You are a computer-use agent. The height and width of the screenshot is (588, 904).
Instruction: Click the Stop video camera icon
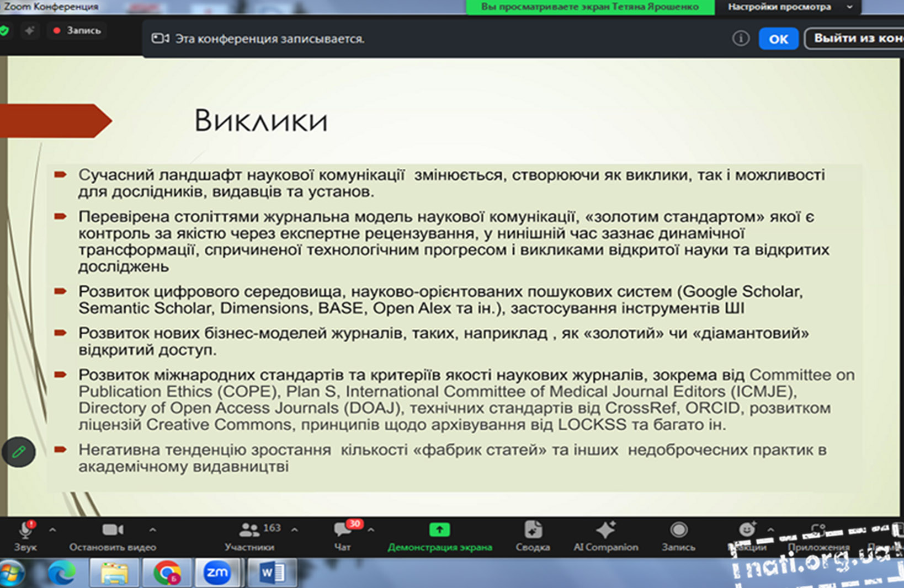(113, 530)
